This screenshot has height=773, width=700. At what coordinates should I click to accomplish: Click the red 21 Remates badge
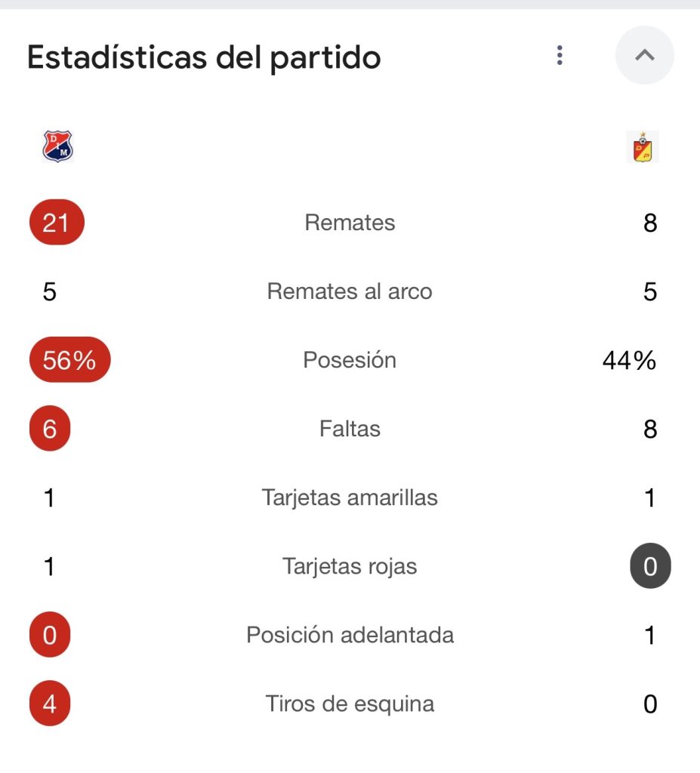click(x=56, y=223)
